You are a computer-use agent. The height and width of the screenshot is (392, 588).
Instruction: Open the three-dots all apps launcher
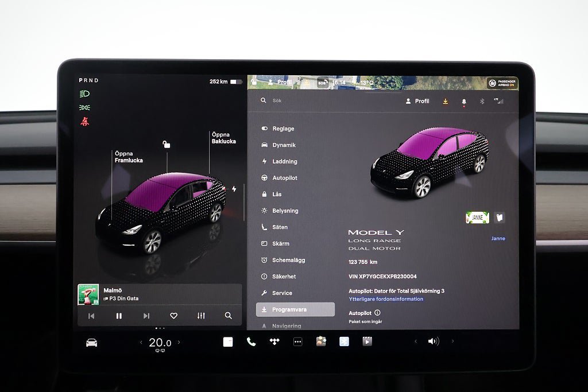pos(297,341)
